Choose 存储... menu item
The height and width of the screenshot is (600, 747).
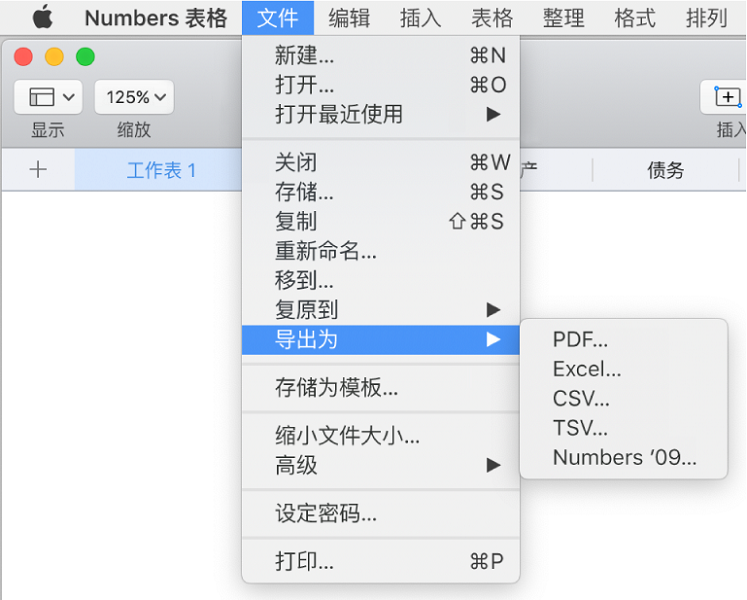click(381, 192)
